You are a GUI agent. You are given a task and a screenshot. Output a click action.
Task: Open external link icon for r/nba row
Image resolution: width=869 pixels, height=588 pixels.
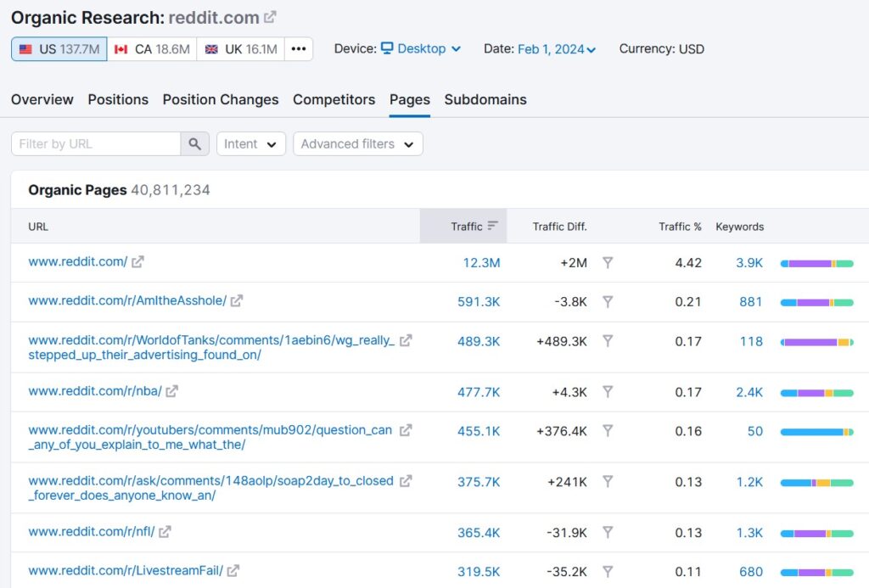(x=171, y=391)
